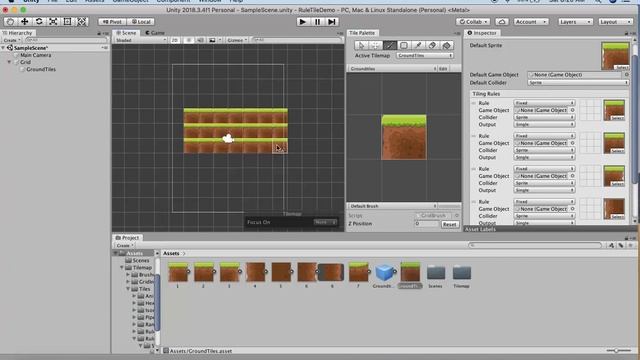
Task: Select the Project tab
Action: (127, 238)
